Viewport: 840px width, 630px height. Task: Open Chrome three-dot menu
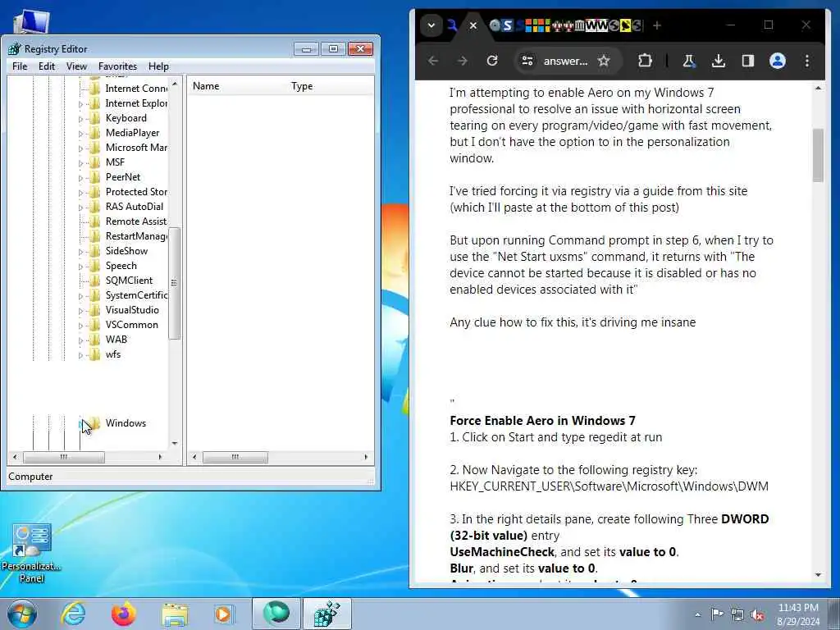coord(807,61)
